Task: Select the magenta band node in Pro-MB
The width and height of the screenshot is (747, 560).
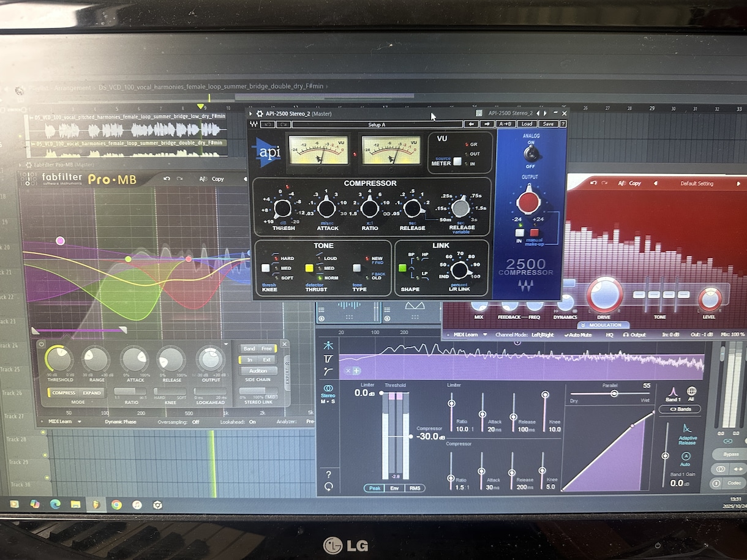Action: 60,241
